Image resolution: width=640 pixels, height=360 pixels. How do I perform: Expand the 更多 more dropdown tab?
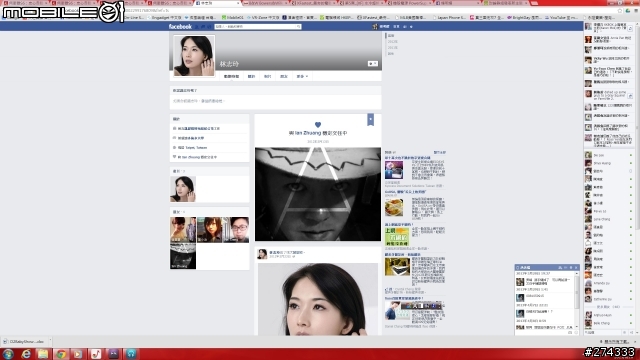coord(302,76)
